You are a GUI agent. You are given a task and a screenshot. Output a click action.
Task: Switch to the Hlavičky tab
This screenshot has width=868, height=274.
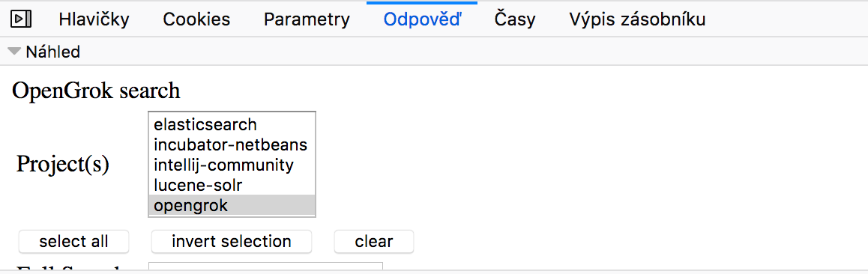[94, 20]
